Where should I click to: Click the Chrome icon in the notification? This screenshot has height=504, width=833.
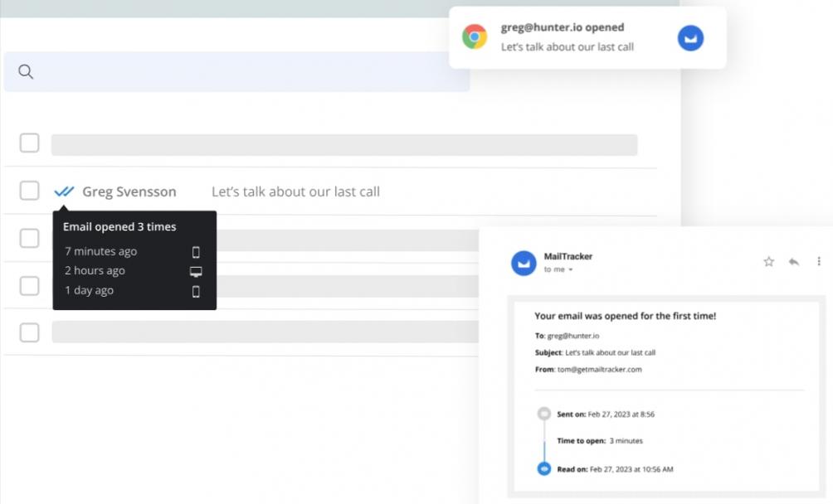point(475,37)
